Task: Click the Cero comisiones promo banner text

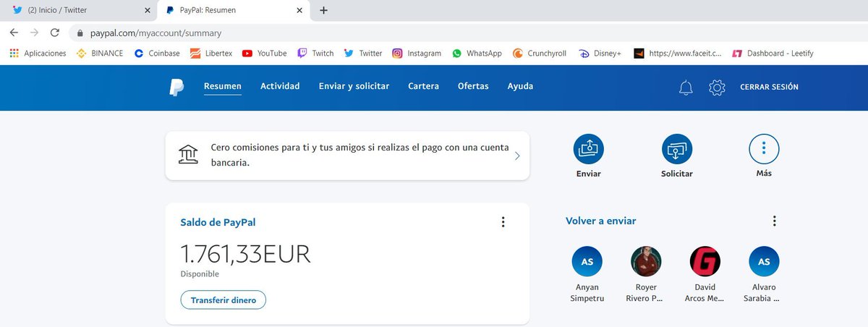Action: coord(359,155)
